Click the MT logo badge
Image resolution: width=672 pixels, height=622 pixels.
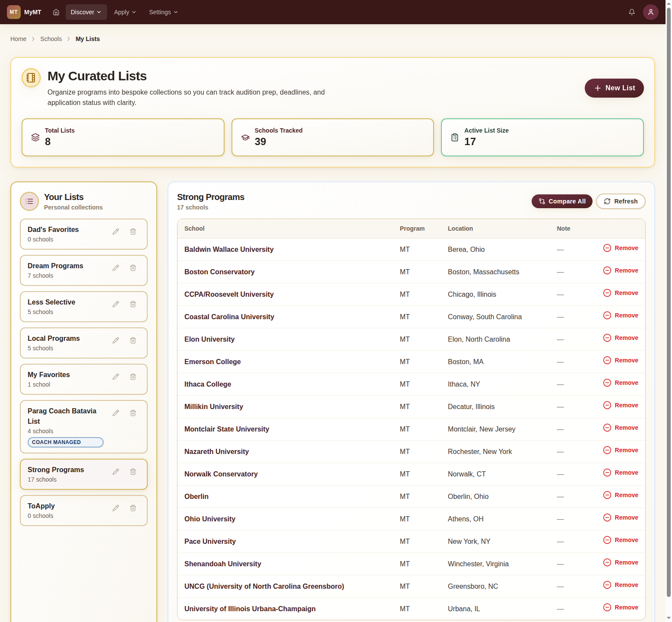pos(14,12)
